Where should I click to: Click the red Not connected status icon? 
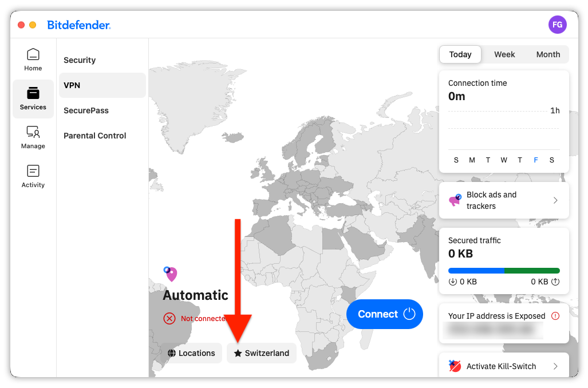[169, 319]
